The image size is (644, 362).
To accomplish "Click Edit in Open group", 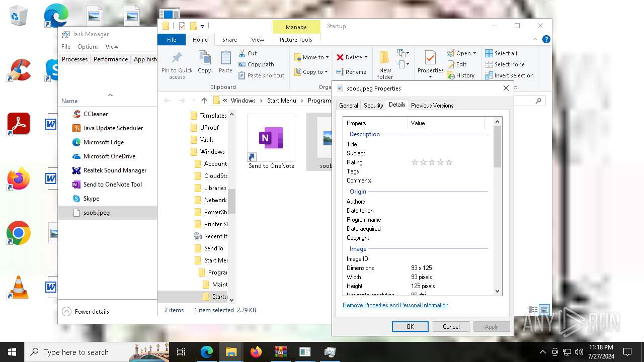I will [456, 64].
